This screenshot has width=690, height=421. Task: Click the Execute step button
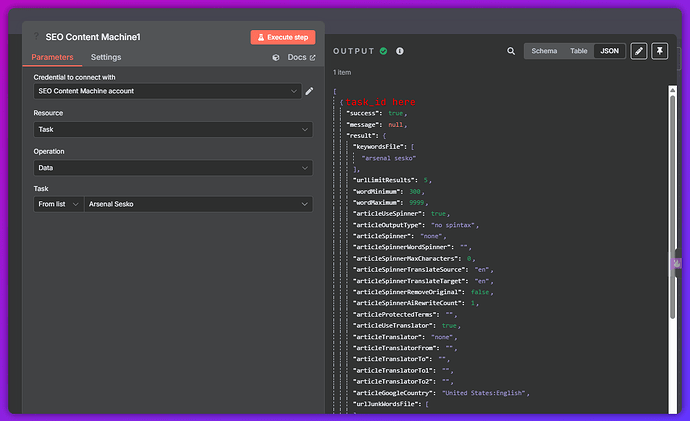point(283,37)
